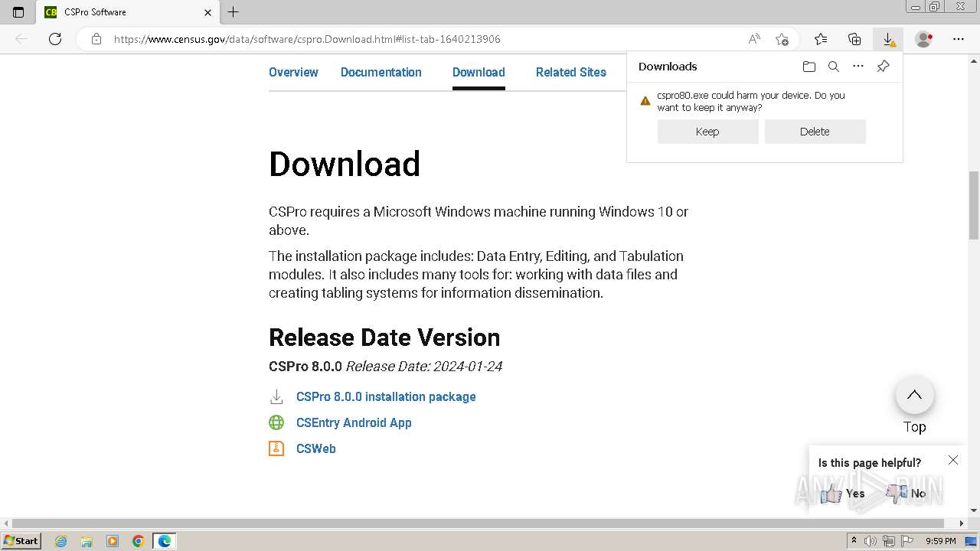The image size is (980, 551).
Task: Click the 9:59 PM clock
Action: pos(940,541)
